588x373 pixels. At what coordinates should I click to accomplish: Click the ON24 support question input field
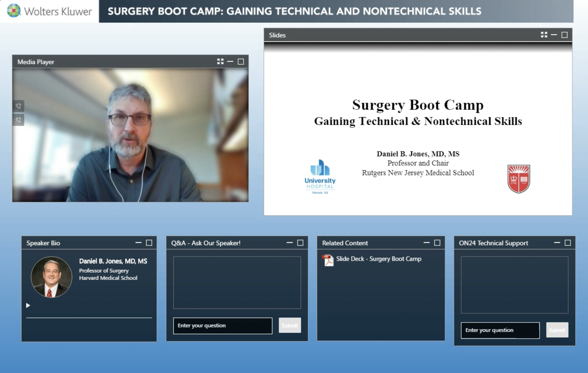click(500, 330)
